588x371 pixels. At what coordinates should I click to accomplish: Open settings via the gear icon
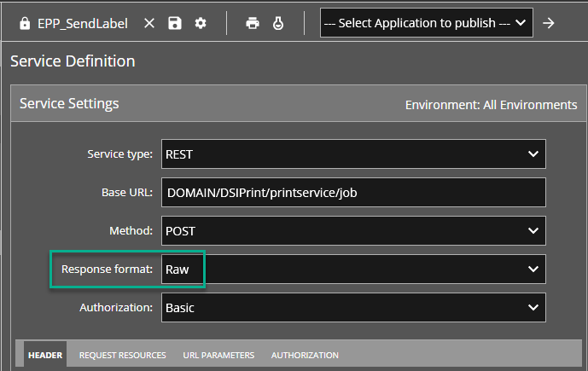pos(201,23)
